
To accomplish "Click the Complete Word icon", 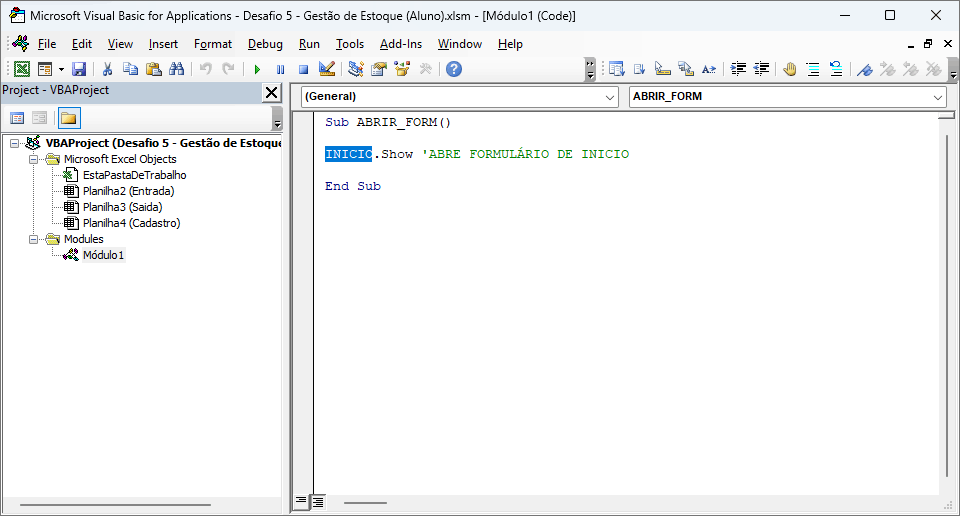I will [709, 69].
